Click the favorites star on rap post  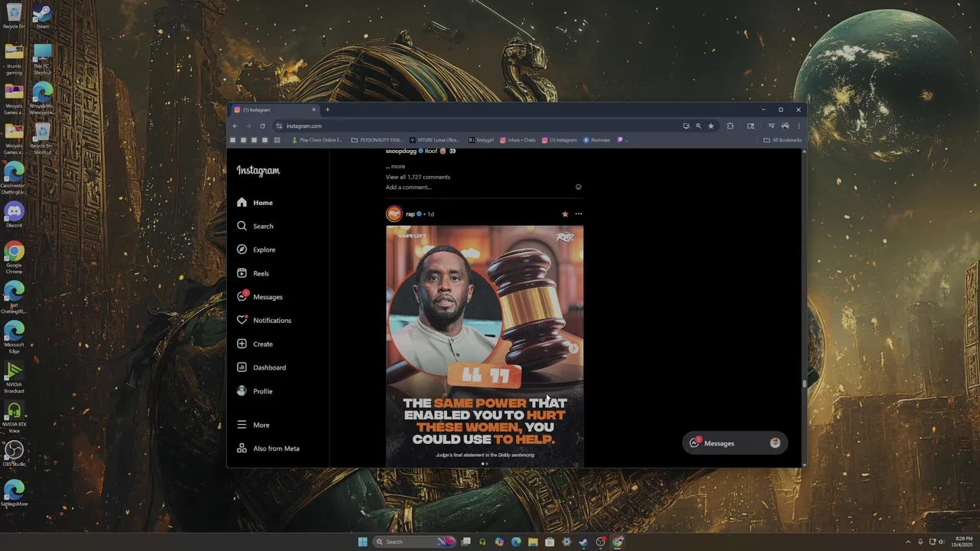tap(565, 214)
